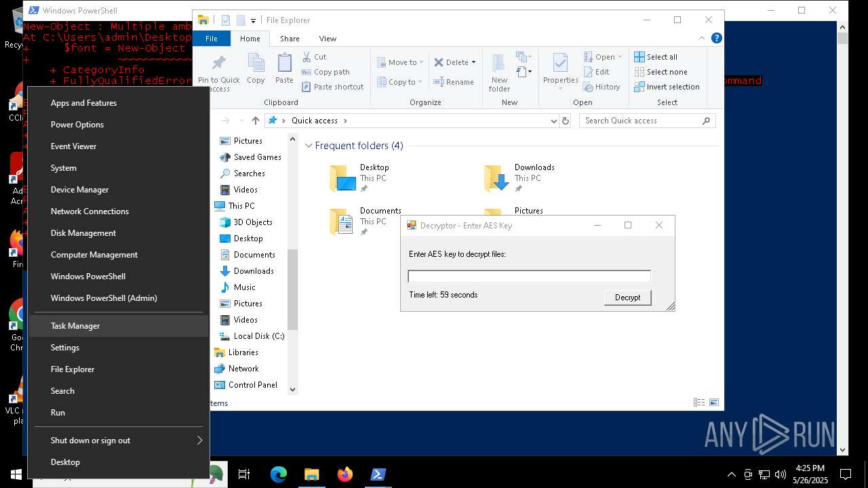Expand Shut down or sign out submenu

coord(119,441)
